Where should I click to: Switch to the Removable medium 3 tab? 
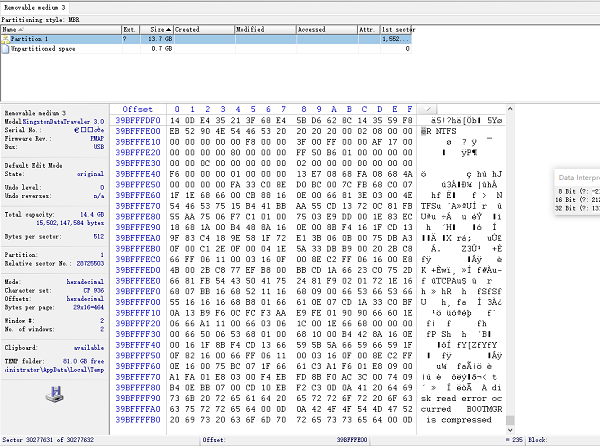coord(34,7)
